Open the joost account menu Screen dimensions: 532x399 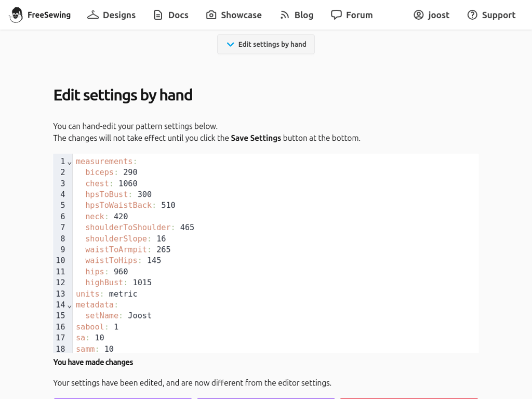click(x=432, y=15)
